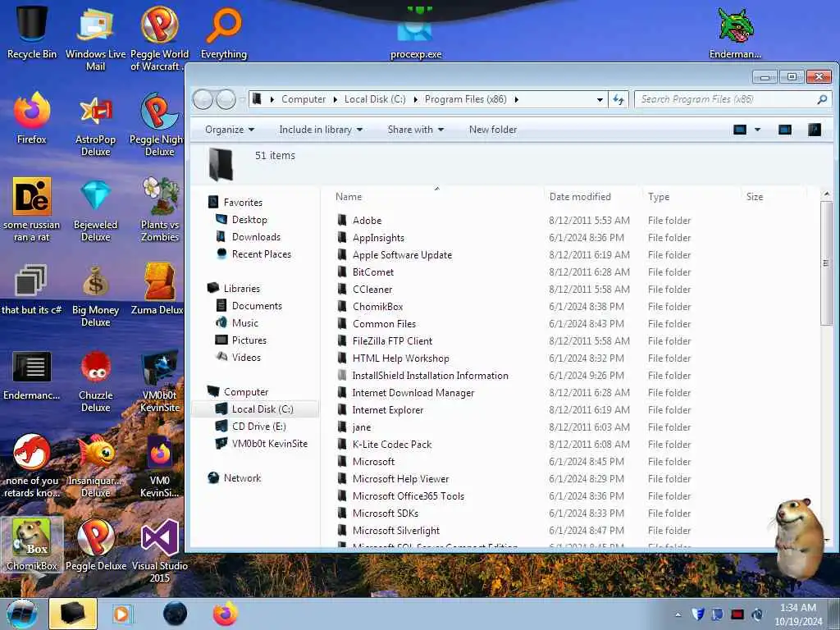Select the jane folder
The height and width of the screenshot is (630, 840).
[362, 427]
